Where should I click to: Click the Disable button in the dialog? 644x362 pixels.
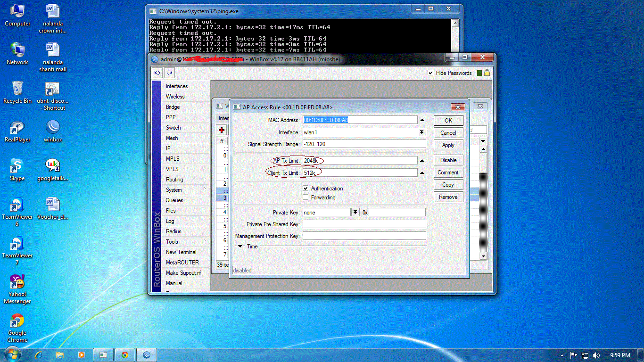click(x=448, y=160)
